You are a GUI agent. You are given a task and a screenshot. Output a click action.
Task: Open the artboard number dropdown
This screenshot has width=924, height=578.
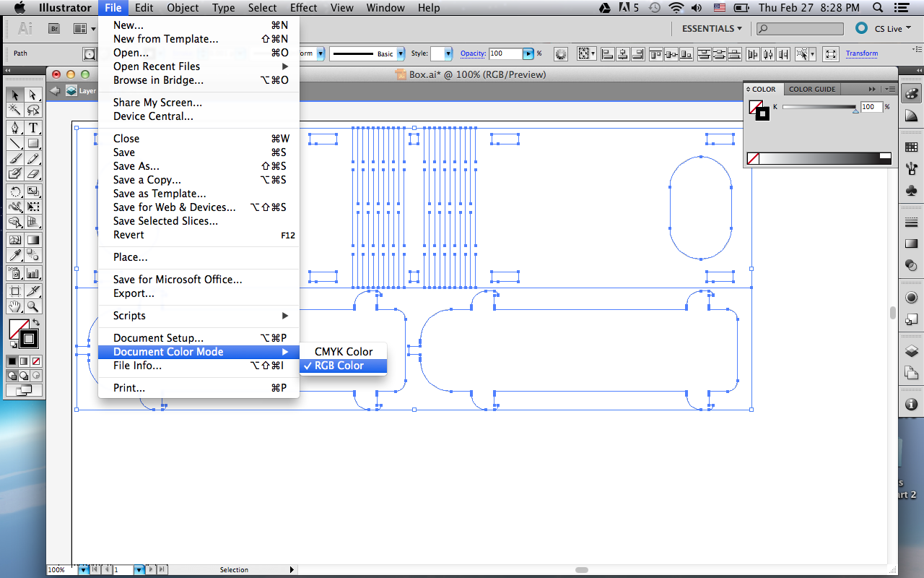[139, 570]
